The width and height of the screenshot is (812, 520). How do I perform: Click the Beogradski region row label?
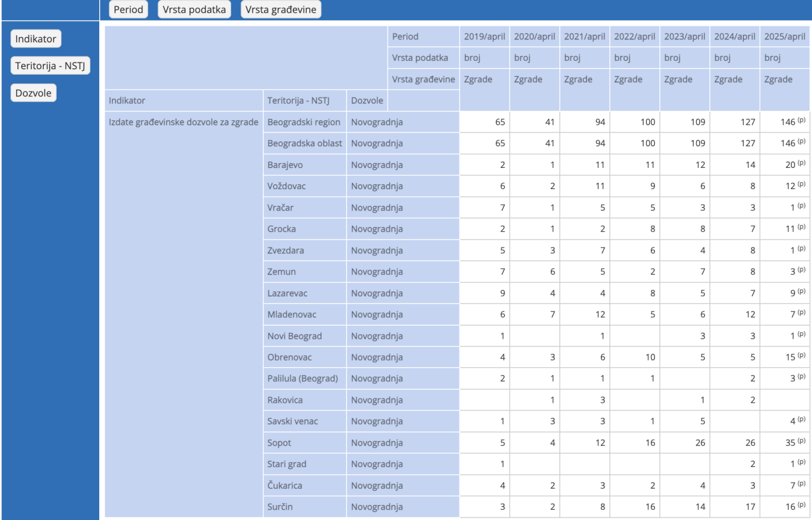coord(304,122)
